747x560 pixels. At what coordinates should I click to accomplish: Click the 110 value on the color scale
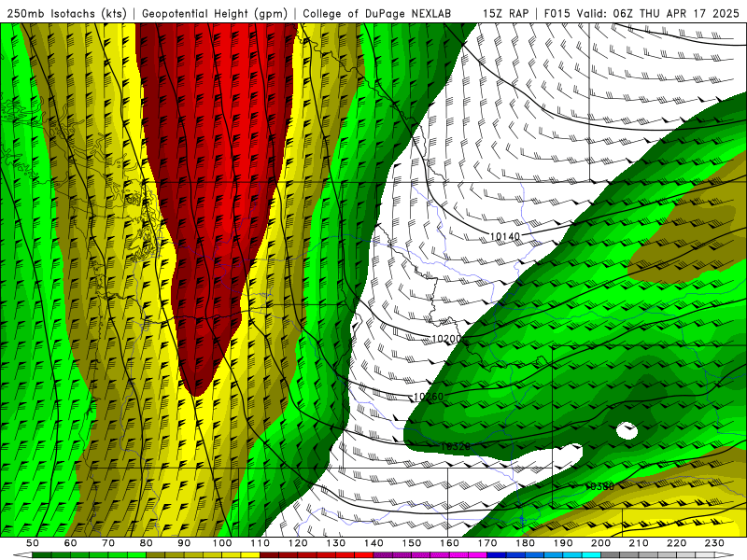(x=260, y=543)
